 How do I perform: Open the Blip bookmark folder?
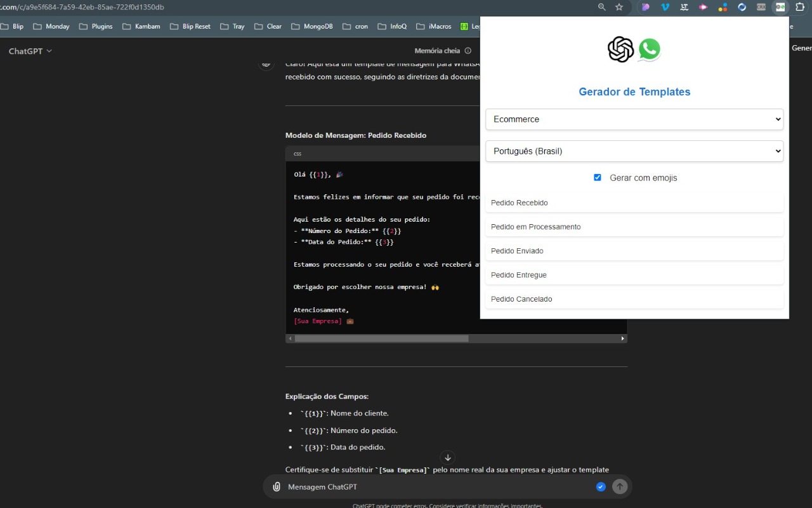[x=12, y=27]
